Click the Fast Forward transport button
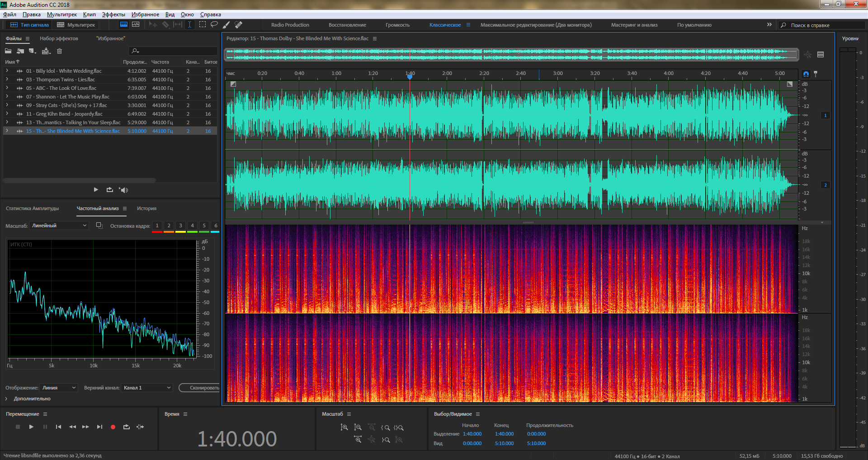 85,427
